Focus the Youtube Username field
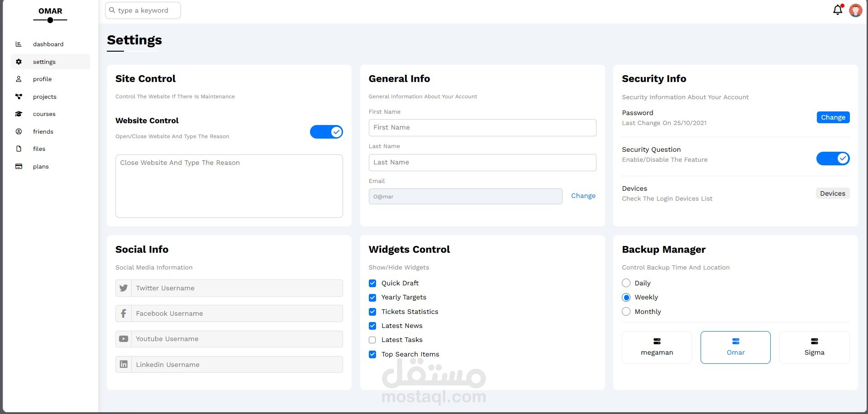Viewport: 868px width, 414px height. click(237, 339)
